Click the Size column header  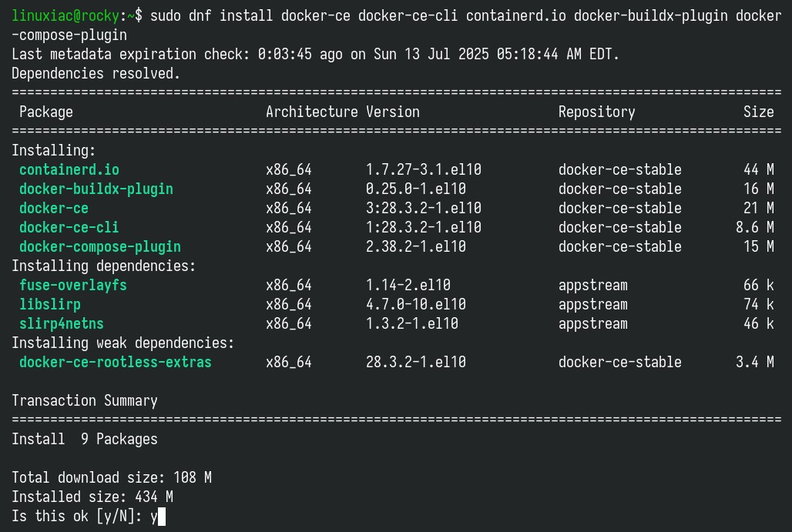[x=759, y=112]
